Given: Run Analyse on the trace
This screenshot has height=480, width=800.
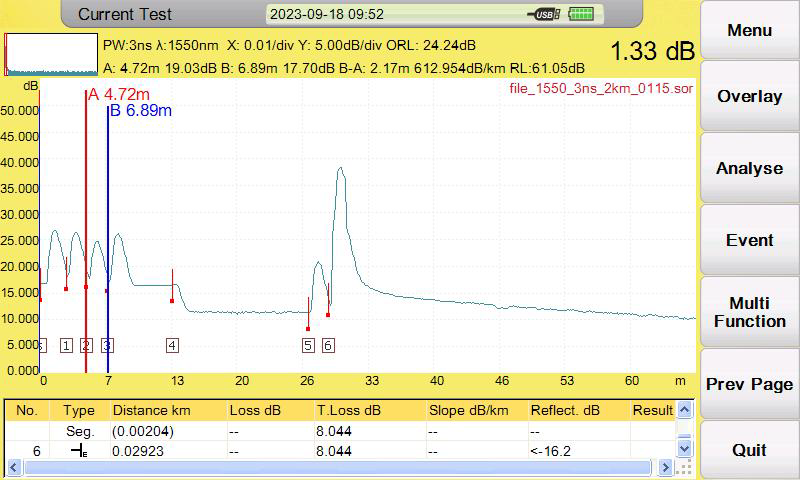Looking at the screenshot, I should pos(749,168).
